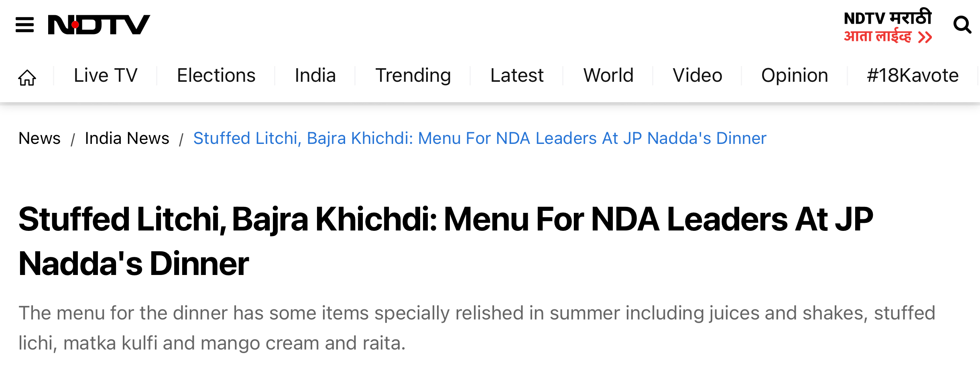This screenshot has width=980, height=386.
Task: Click the article headline about JP Nadda's dinner
Action: pos(445,241)
